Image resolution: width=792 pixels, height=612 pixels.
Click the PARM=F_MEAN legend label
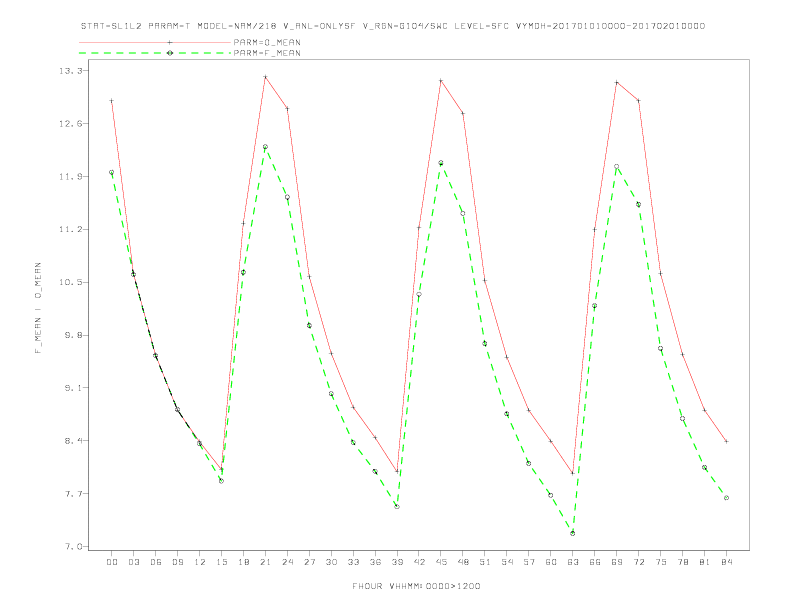coord(267,53)
